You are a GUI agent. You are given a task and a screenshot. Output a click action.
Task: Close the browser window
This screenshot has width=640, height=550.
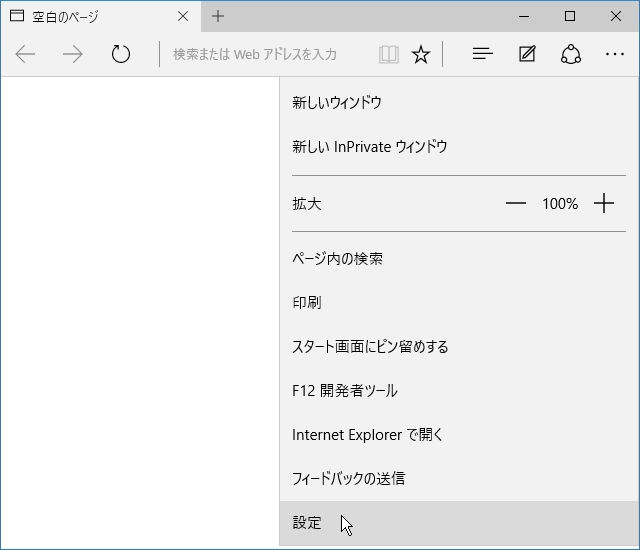616,16
